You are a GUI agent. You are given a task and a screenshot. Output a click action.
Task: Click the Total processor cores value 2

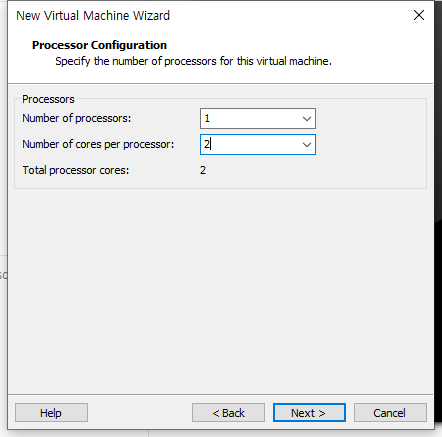(x=203, y=170)
